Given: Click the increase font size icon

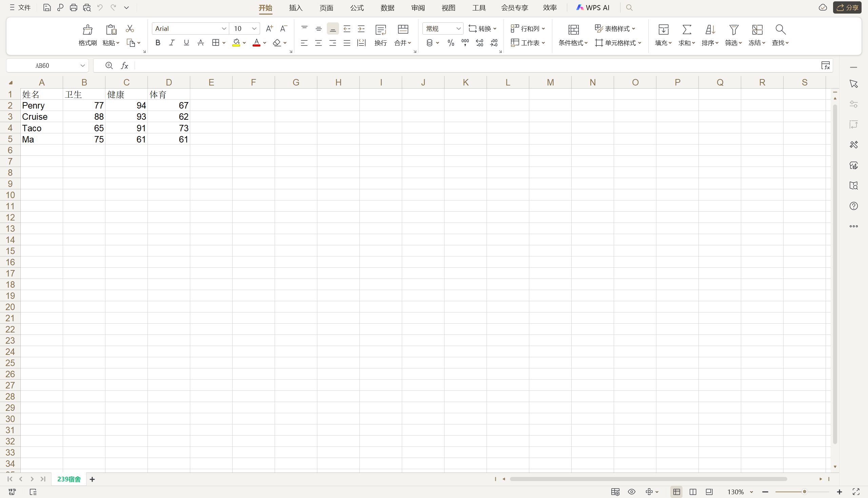Looking at the screenshot, I should tap(269, 29).
